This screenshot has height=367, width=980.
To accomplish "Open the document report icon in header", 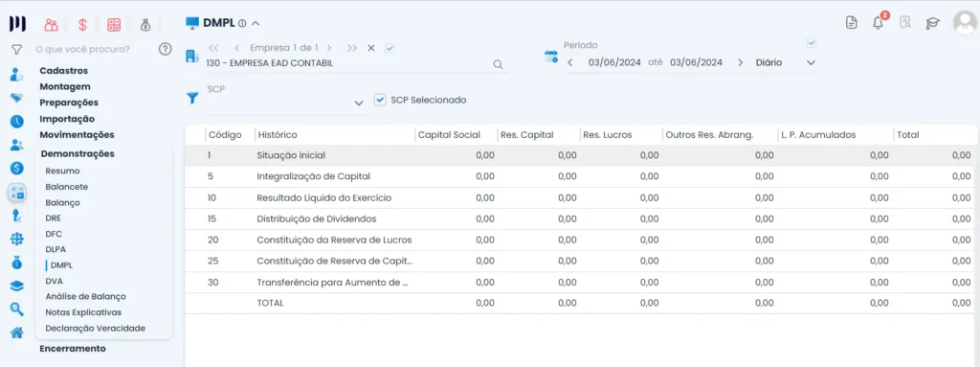I will (851, 23).
